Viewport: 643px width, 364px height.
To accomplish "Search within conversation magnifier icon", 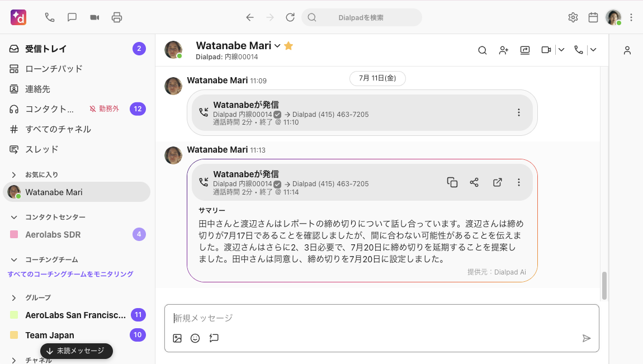I will click(x=482, y=50).
